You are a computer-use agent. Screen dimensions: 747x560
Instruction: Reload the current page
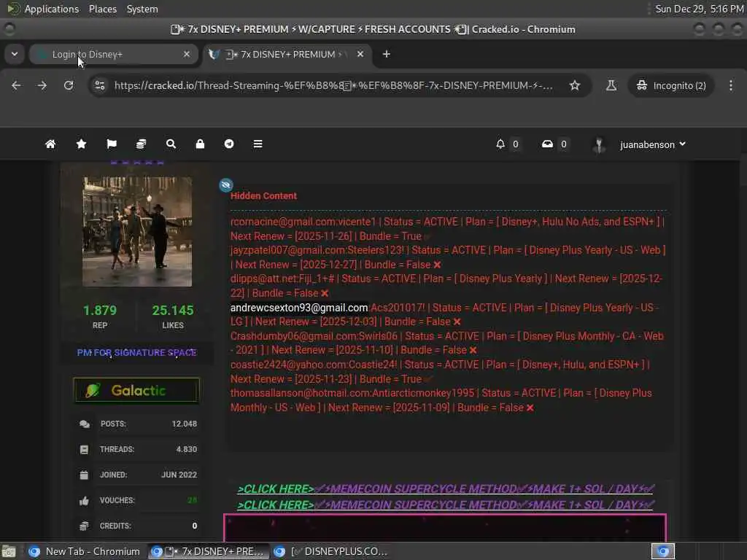point(69,85)
